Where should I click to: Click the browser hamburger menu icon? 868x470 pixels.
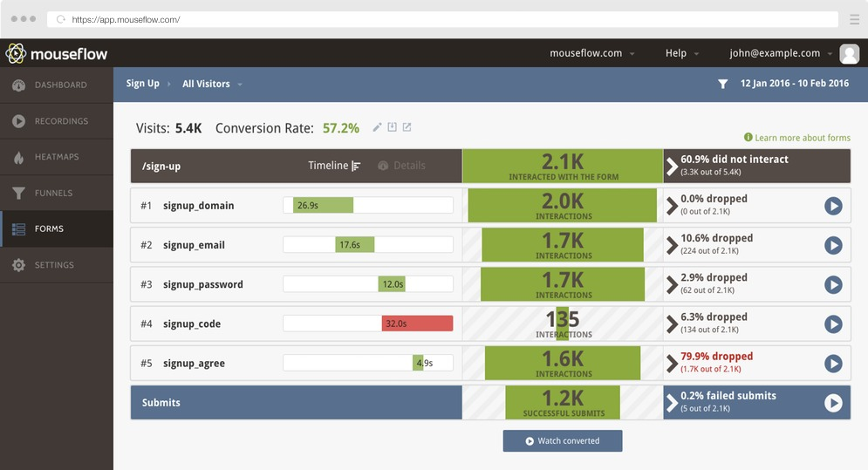(854, 20)
